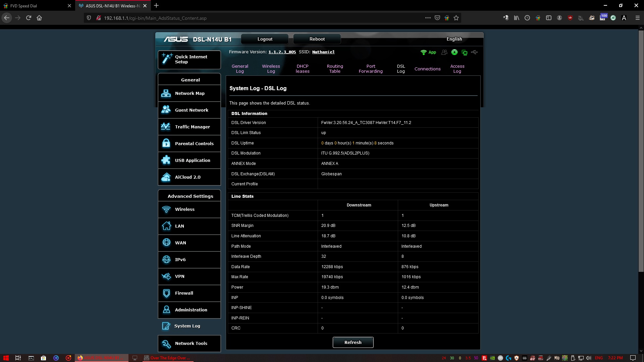Viewport: 644px width, 362px height.
Task: Select the DSL Log tab
Action: pos(401,69)
